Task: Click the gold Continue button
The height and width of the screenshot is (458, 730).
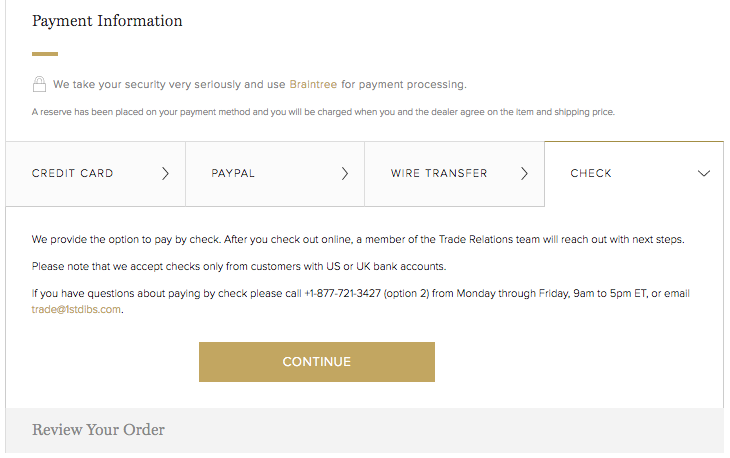Action: pyautogui.click(x=317, y=362)
